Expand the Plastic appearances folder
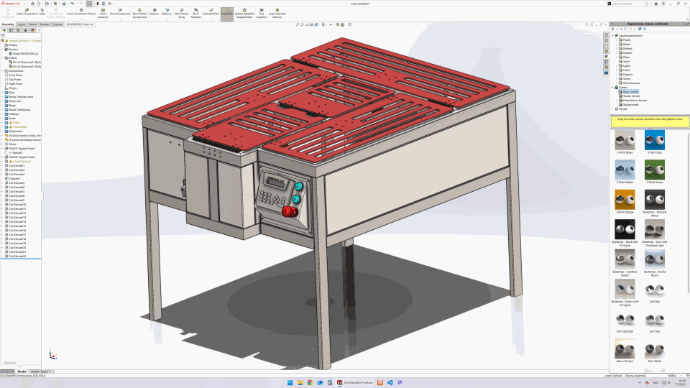The width and height of the screenshot is (690, 388). pyautogui.click(x=617, y=40)
